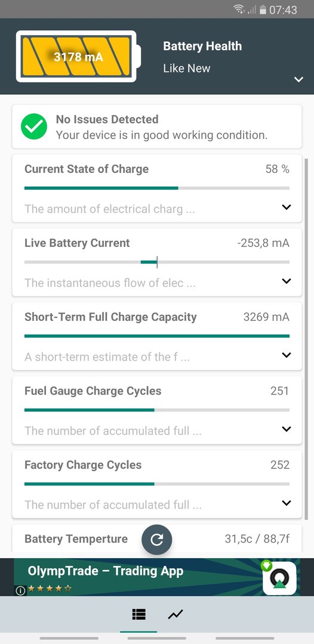Expand Current State of Charge details
Screen dimensions: 314x644
[287, 207]
